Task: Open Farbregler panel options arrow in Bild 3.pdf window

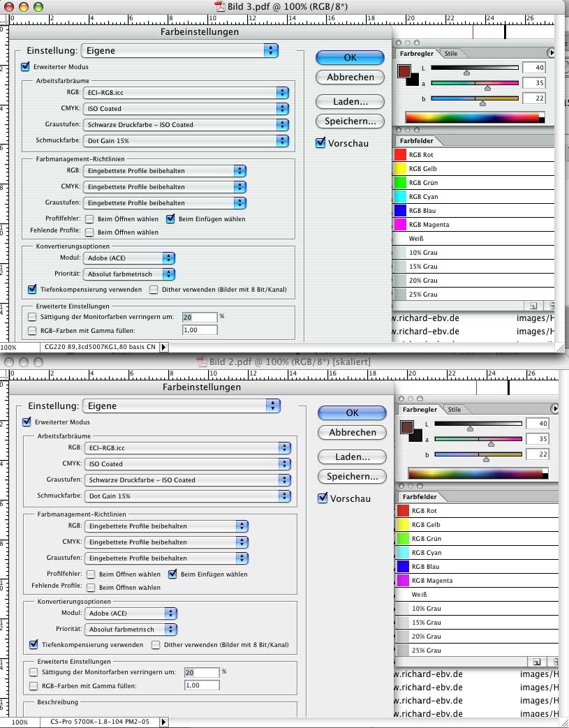Action: [551, 53]
